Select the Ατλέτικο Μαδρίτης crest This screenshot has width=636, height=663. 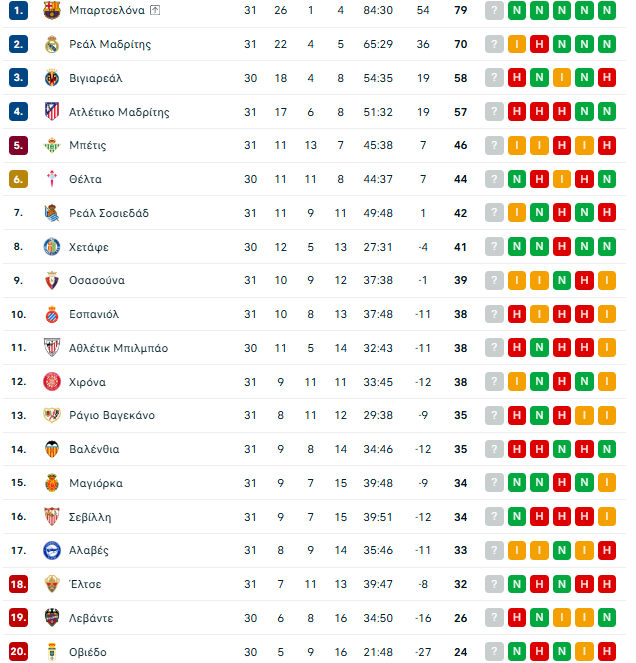[x=52, y=112]
